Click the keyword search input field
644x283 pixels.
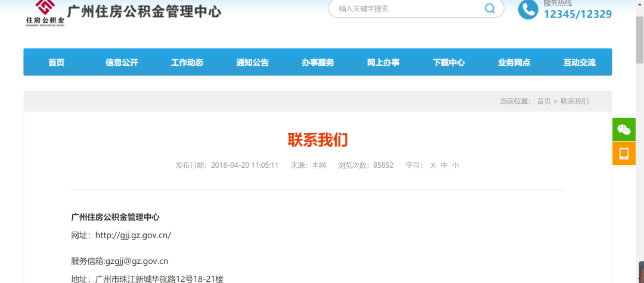[x=405, y=8]
